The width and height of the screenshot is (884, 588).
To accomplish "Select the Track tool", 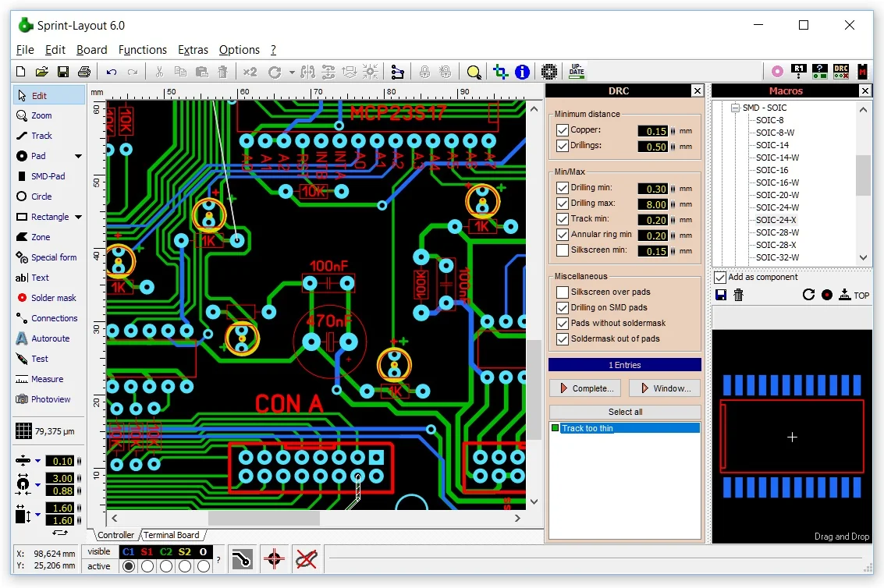I will click(39, 135).
